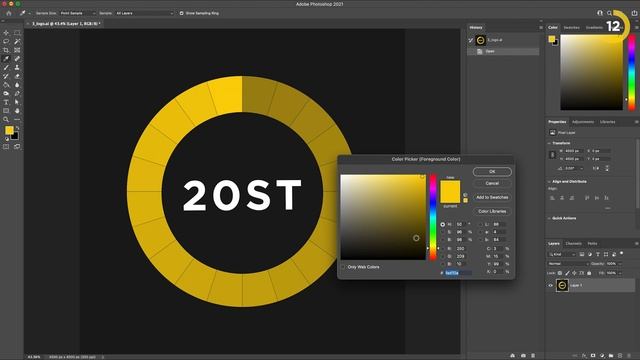Select the H hue radio button
The width and height of the screenshot is (640, 360).
pos(442,224)
